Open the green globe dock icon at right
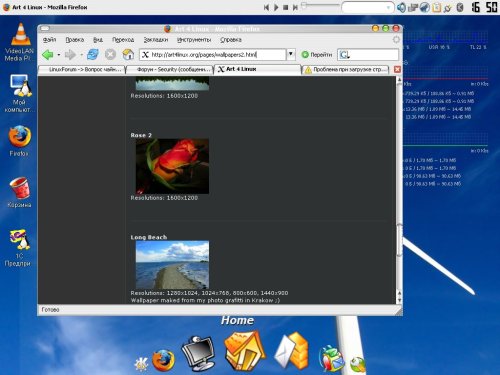 click(x=358, y=364)
